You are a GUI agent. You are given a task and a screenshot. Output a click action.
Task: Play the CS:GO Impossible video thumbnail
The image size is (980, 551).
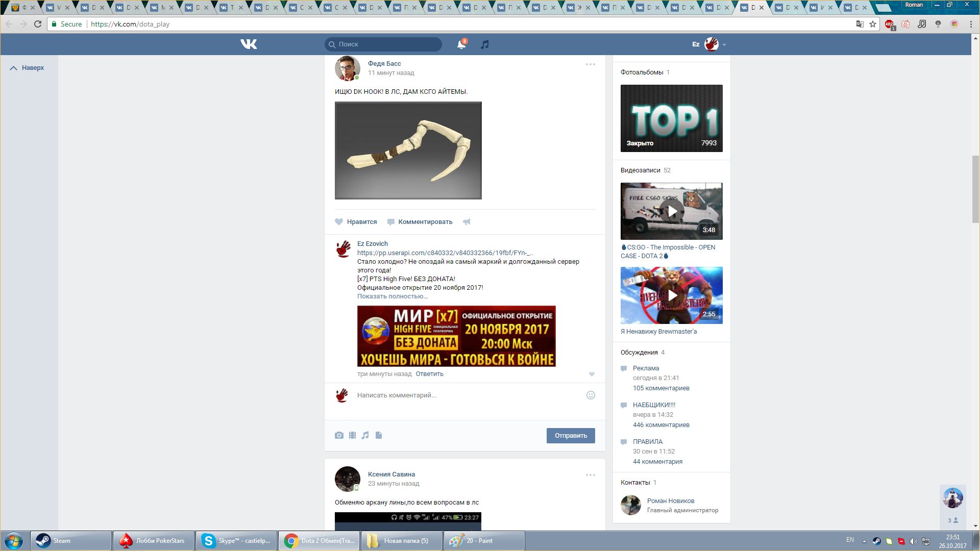[x=672, y=211]
